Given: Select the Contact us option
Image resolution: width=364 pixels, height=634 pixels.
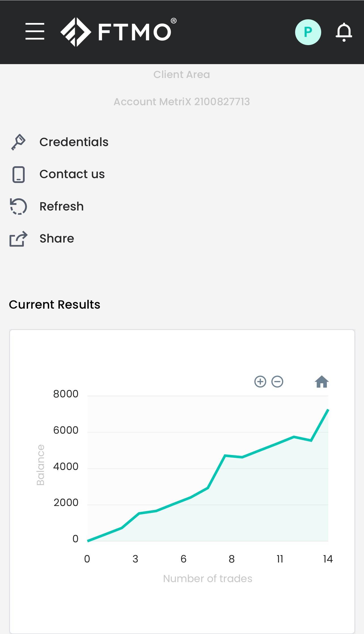Looking at the screenshot, I should (x=72, y=174).
